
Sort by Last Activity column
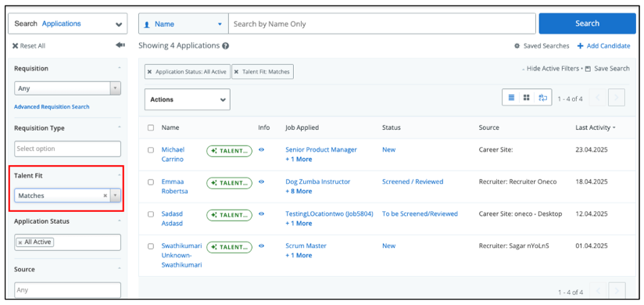[596, 127]
